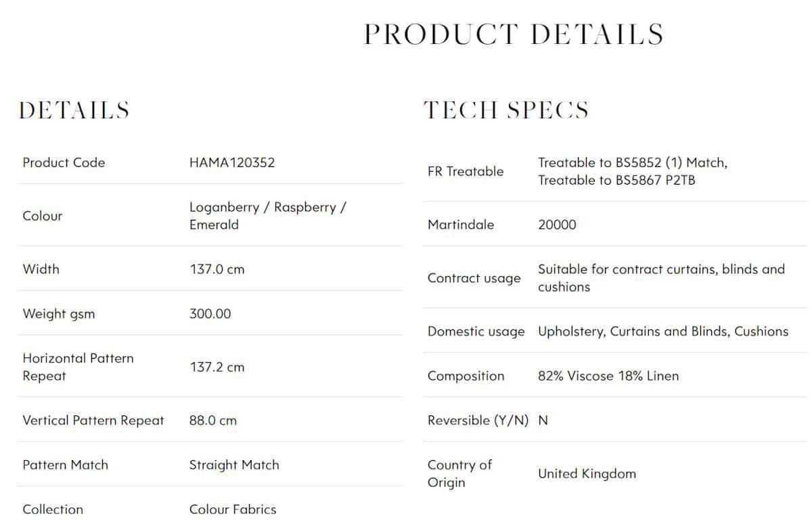Click the FR Treatable label
Screen dimensions: 812x525
tap(466, 172)
